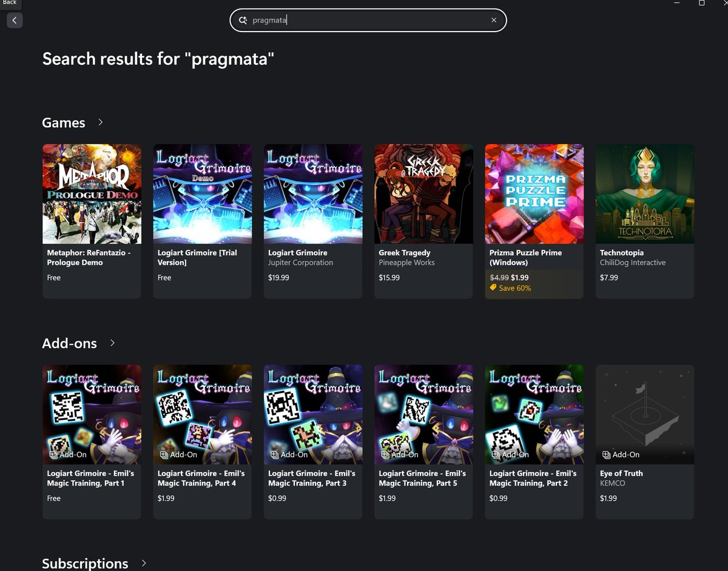This screenshot has height=571, width=728.
Task: Open Emil's Magic Training Part 2 thumbnail
Action: coord(534,415)
